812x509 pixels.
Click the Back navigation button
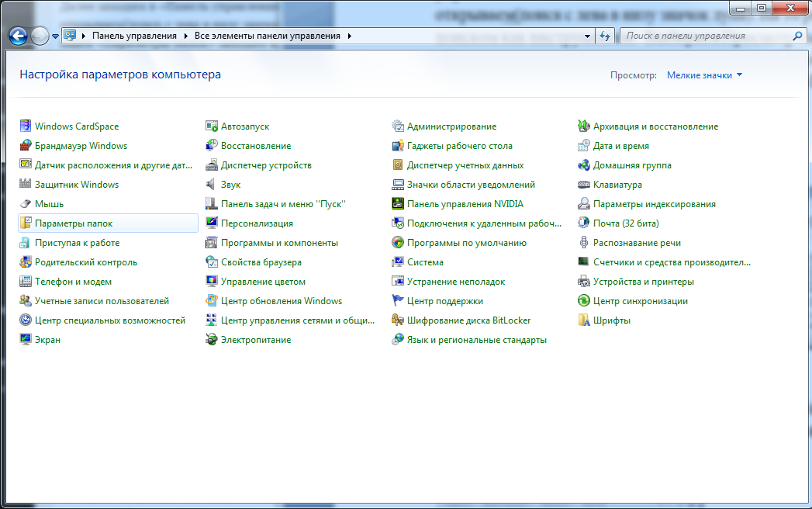click(18, 36)
